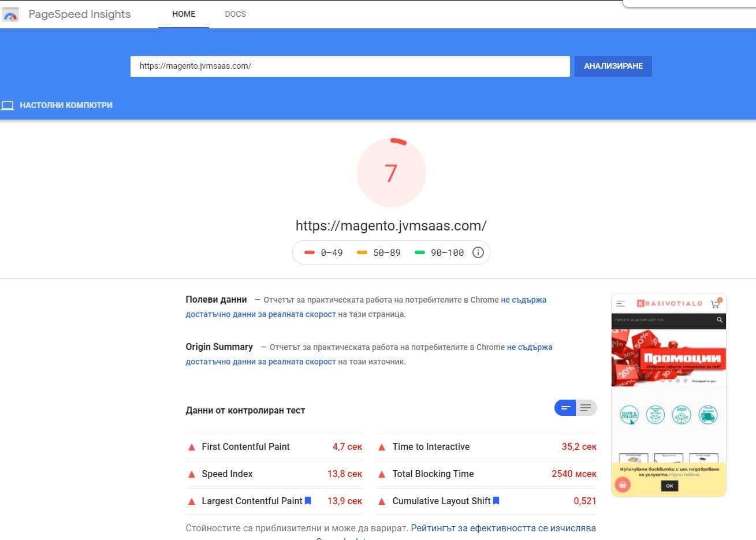
Task: Click the red triangle beside Time to Interactive
Action: pyautogui.click(x=382, y=447)
